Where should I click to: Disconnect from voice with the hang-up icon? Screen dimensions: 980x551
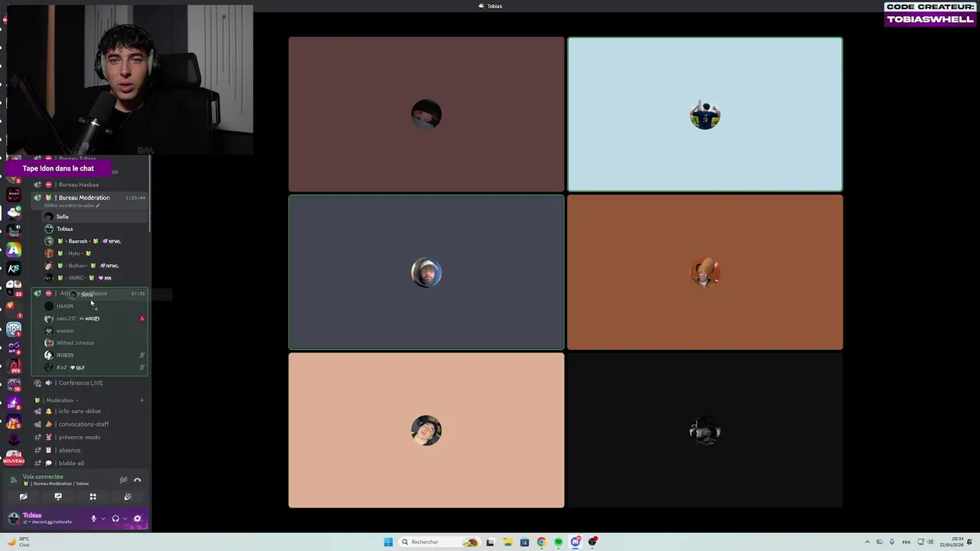(138, 480)
